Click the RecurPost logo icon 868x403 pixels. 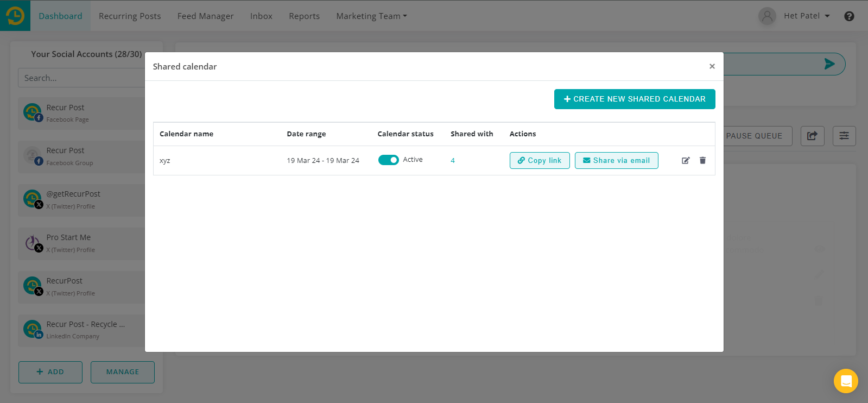[x=15, y=16]
